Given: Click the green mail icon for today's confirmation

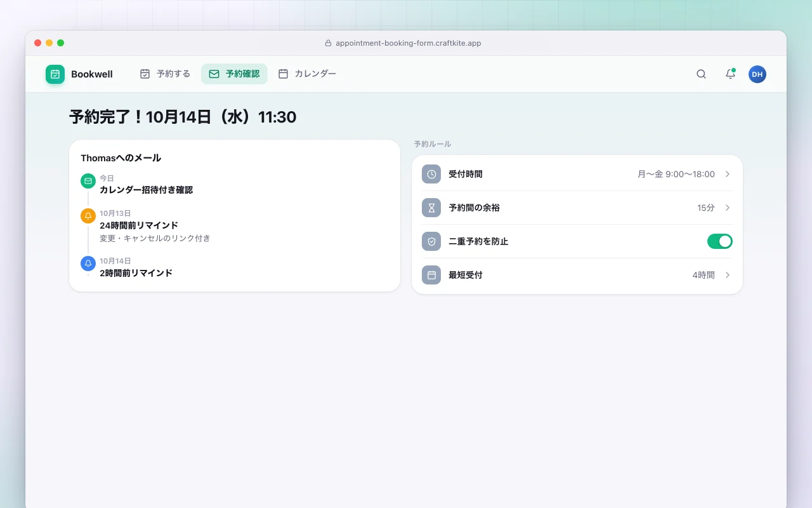Looking at the screenshot, I should pyautogui.click(x=88, y=181).
